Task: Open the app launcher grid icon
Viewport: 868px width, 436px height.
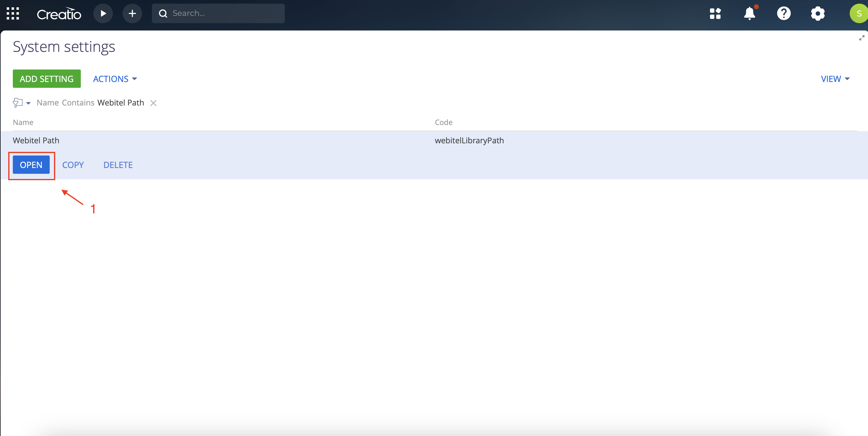Action: point(13,13)
